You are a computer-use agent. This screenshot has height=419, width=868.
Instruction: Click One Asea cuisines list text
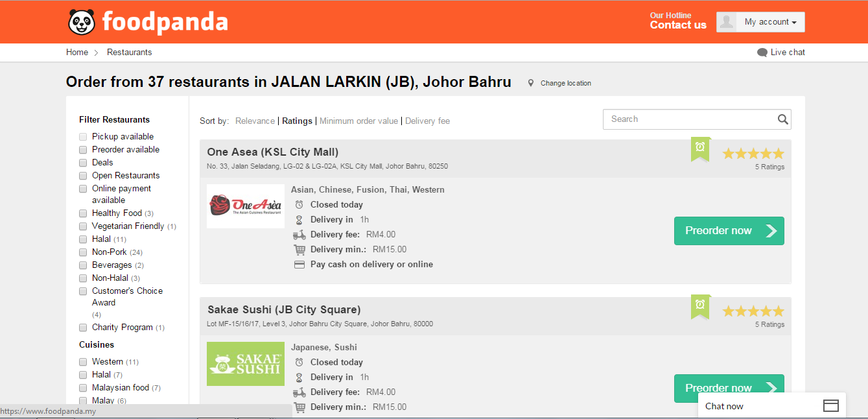(368, 190)
